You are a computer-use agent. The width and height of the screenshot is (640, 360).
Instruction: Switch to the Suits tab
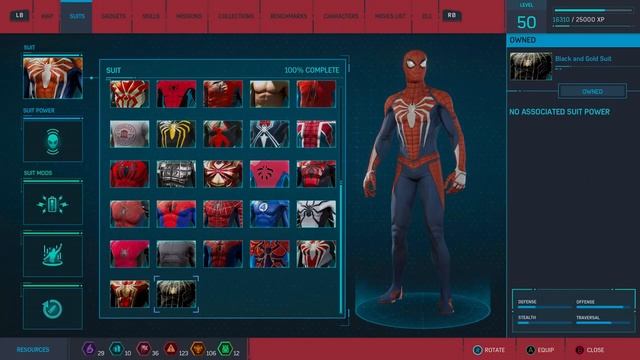tap(77, 16)
